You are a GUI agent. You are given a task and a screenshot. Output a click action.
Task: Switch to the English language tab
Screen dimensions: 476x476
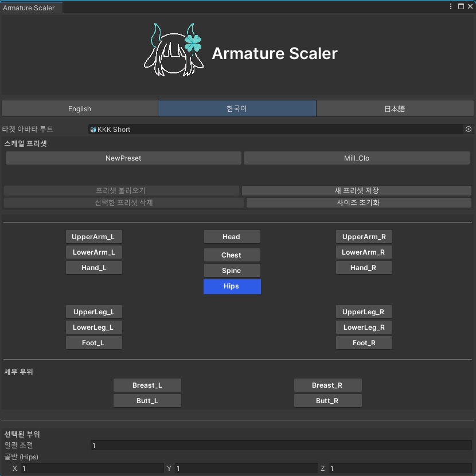[80, 108]
